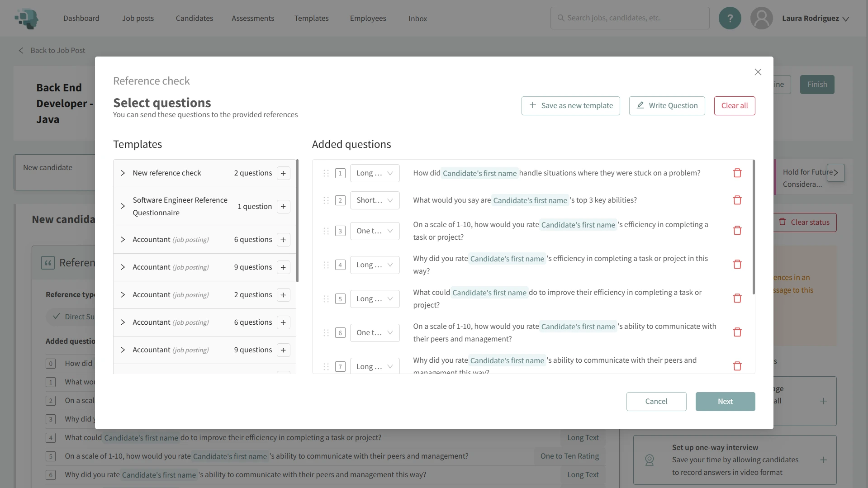This screenshot has height=488, width=868.
Task: Expand the Software Engineer Reference Questionnaire row
Action: (x=123, y=206)
